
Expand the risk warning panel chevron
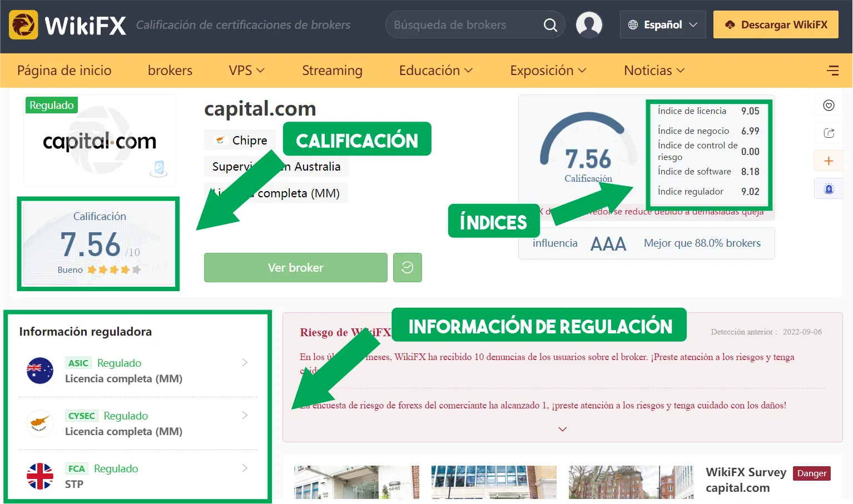tap(563, 429)
